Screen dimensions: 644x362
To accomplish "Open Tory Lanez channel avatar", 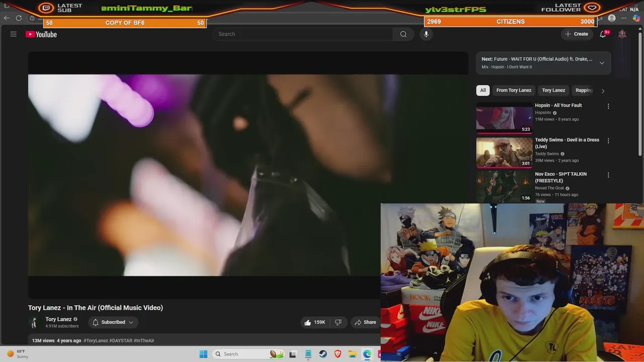I will [x=34, y=322].
